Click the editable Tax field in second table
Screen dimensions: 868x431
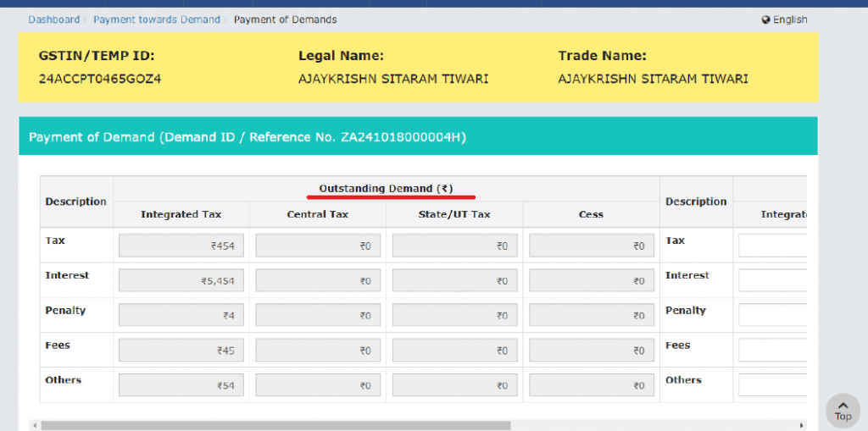pos(773,246)
